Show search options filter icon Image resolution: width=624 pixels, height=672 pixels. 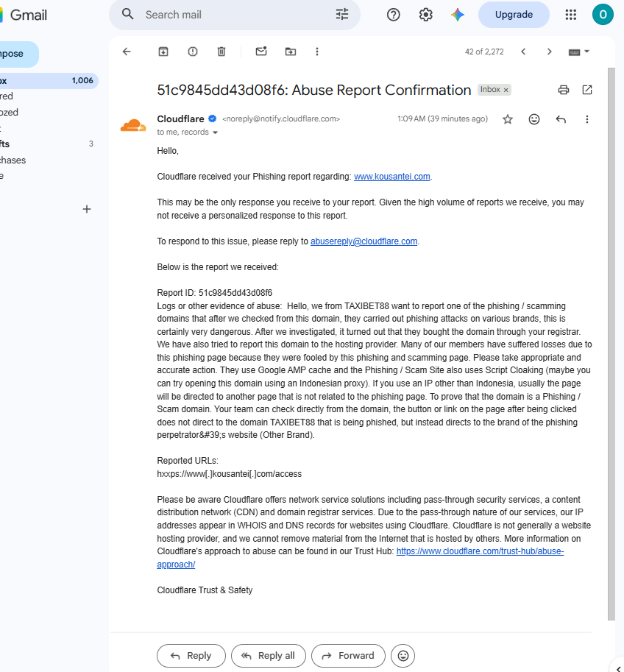[342, 15]
